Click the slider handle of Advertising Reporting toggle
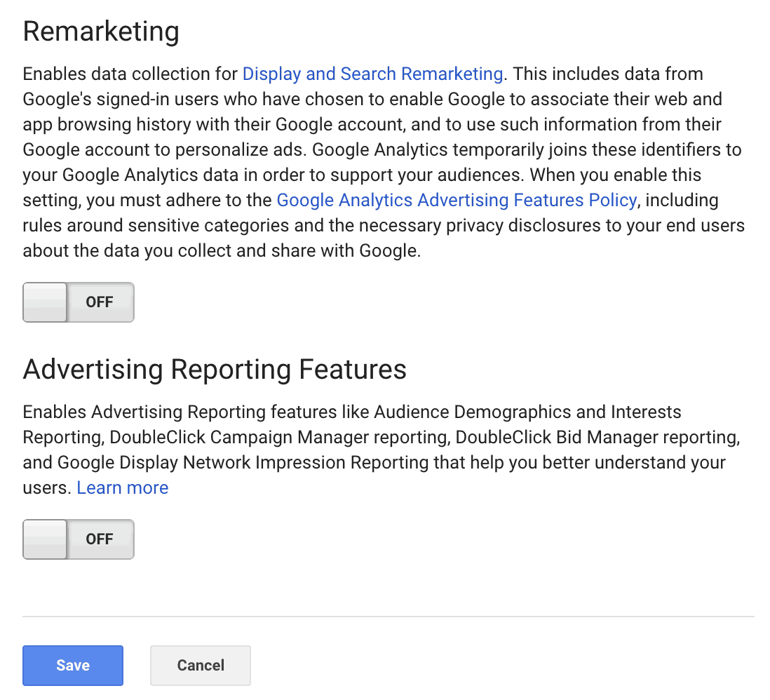The width and height of the screenshot is (770, 700). pos(44,539)
